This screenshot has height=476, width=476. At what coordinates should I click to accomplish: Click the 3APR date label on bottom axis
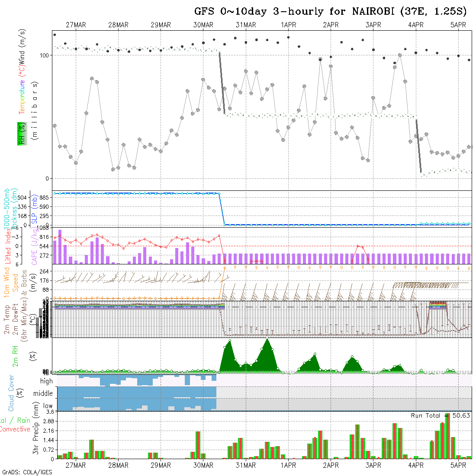pos(373,465)
